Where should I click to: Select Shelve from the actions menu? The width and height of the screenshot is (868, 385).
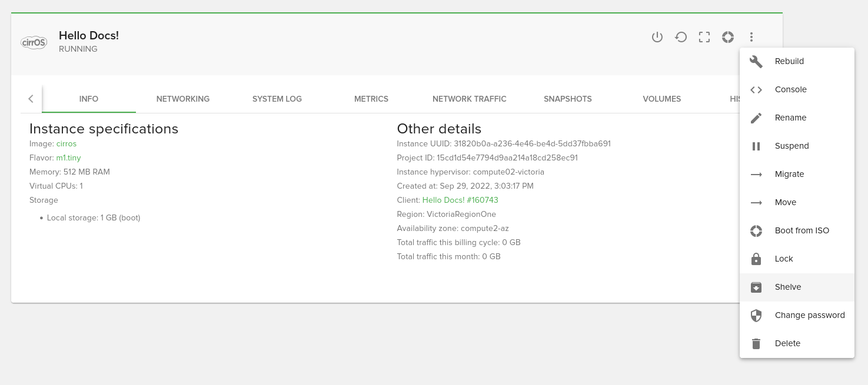coord(788,287)
